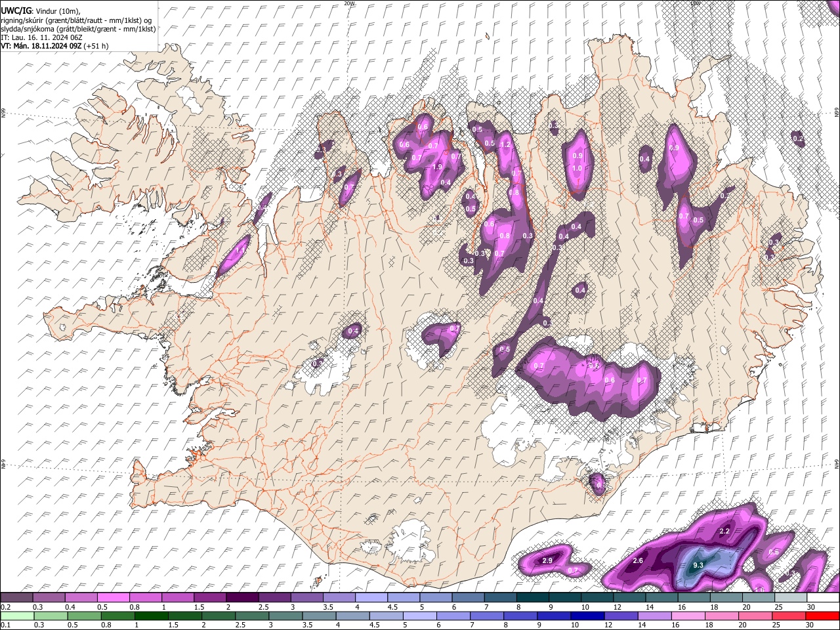Click the dark teal snow legend swatch at 8
840x630 pixels.
pyautogui.click(x=533, y=597)
